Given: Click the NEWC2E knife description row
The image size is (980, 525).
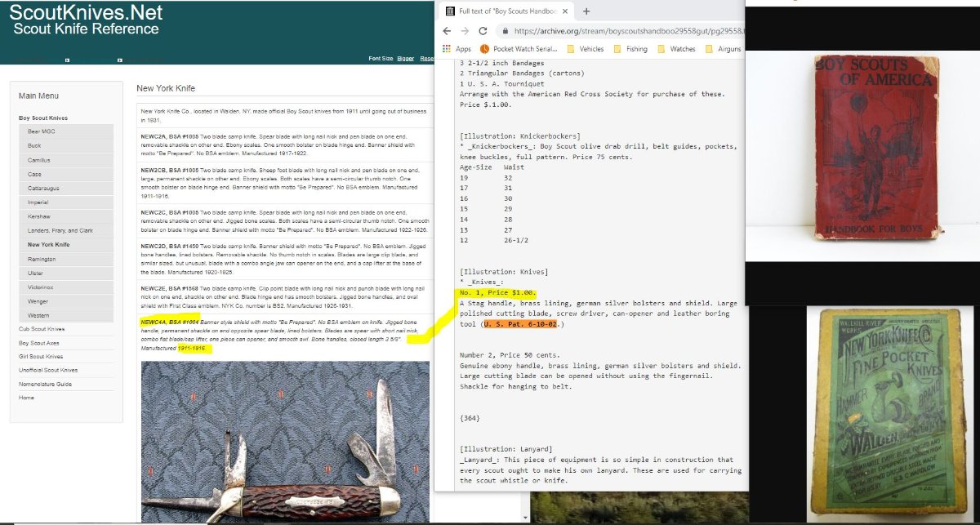Looking at the screenshot, I should point(284,299).
